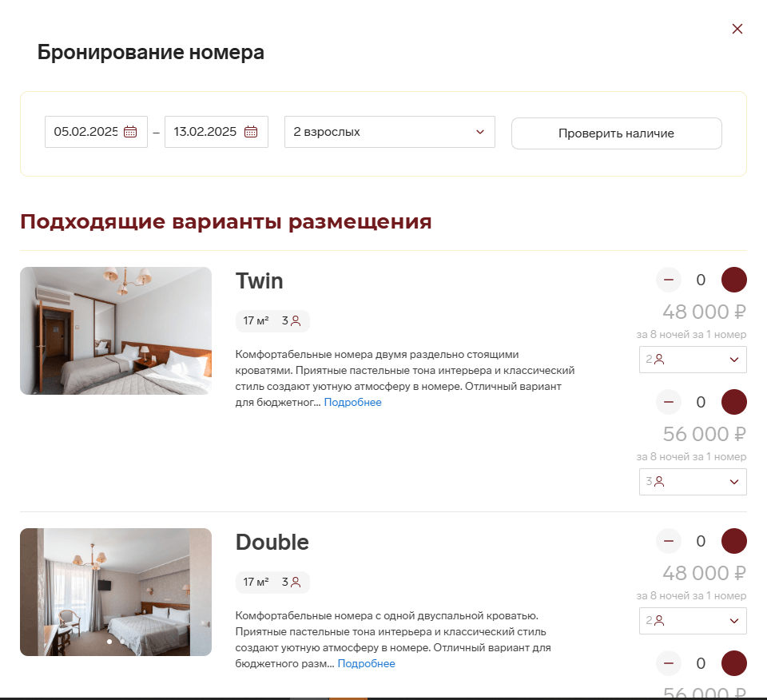
Task: Add one Double room at 48 000 ₽
Action: pyautogui.click(x=733, y=541)
